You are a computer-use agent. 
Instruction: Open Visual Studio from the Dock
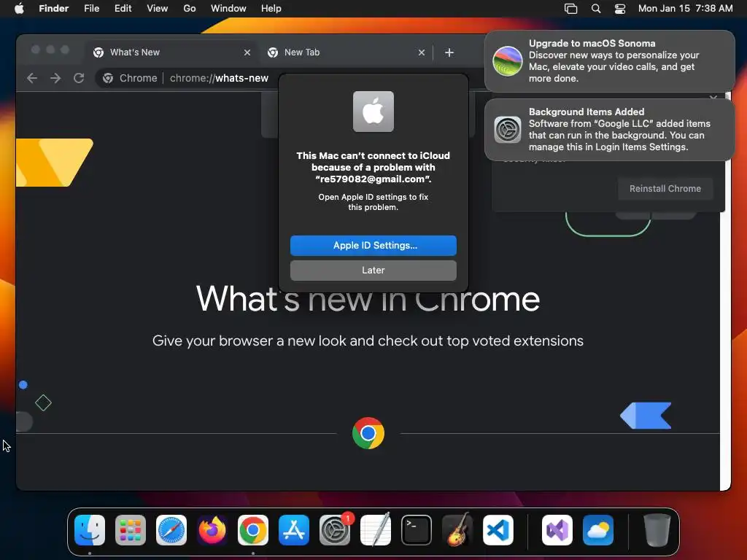[x=557, y=530]
